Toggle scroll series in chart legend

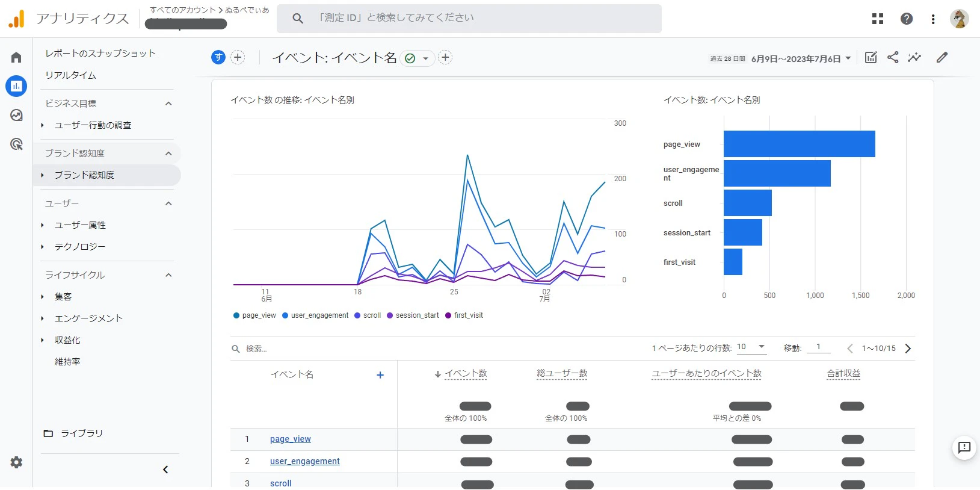click(x=368, y=315)
